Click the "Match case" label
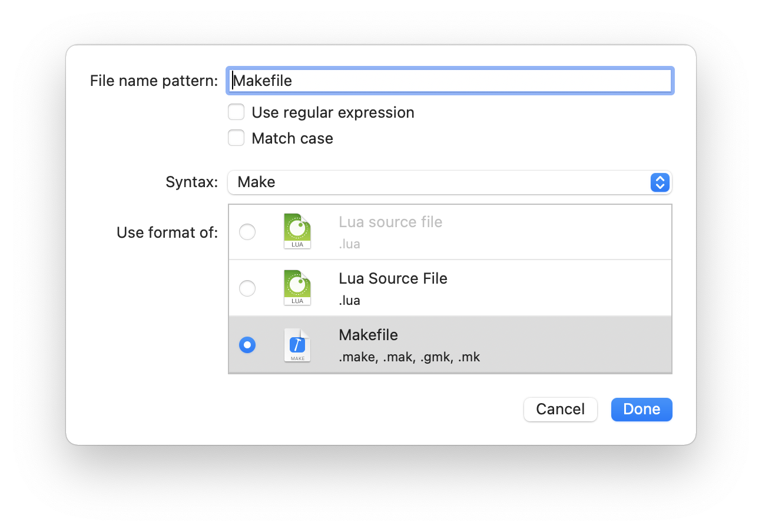The width and height of the screenshot is (762, 532). tap(292, 138)
